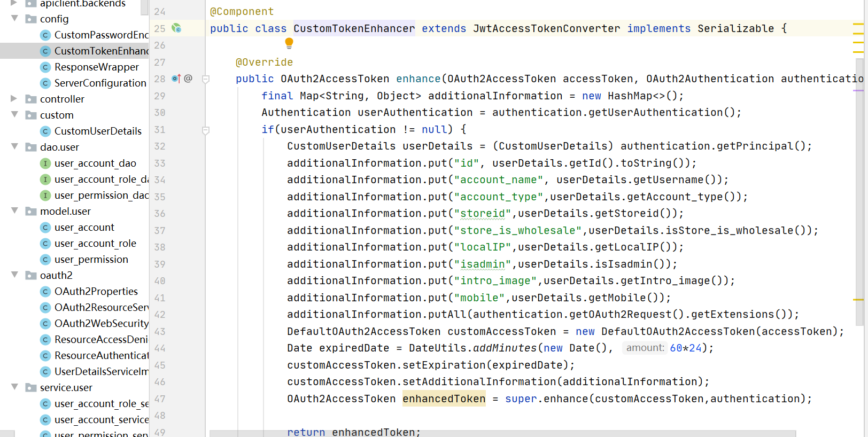Expand the apiclient.backends package folder
868x437 pixels.
click(14, 3)
